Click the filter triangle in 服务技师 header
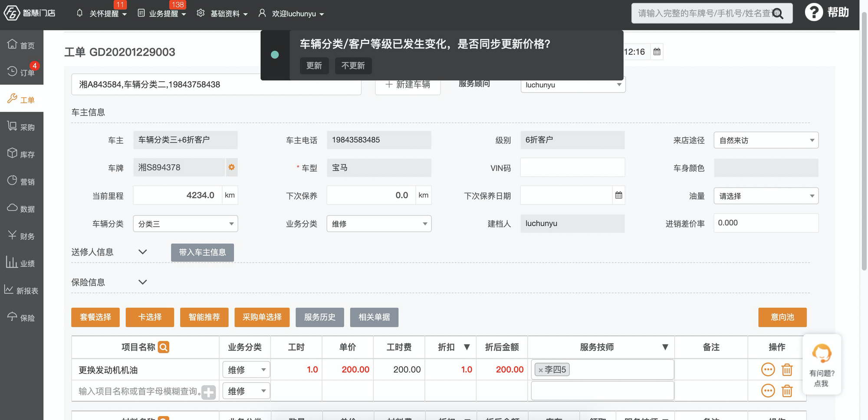868x420 pixels. coord(665,347)
